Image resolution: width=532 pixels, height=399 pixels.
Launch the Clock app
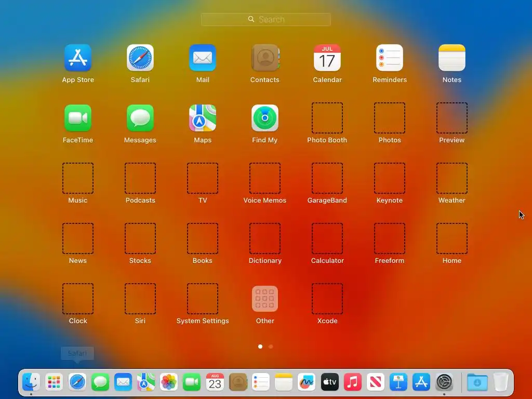[78, 299]
